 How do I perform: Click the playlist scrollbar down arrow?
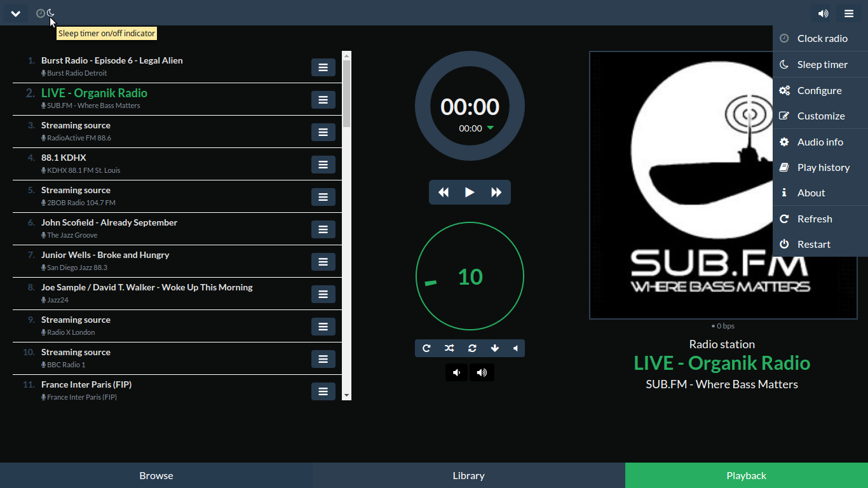(x=346, y=395)
